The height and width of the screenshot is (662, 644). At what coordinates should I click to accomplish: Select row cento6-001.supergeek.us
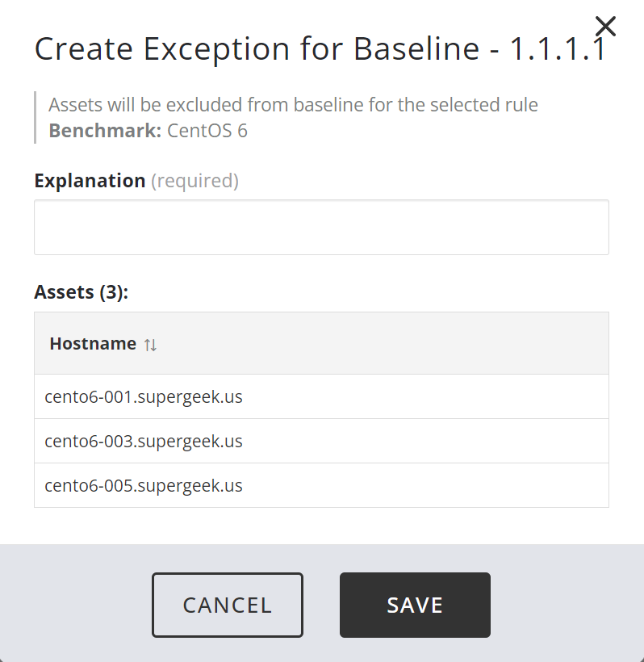coord(144,397)
